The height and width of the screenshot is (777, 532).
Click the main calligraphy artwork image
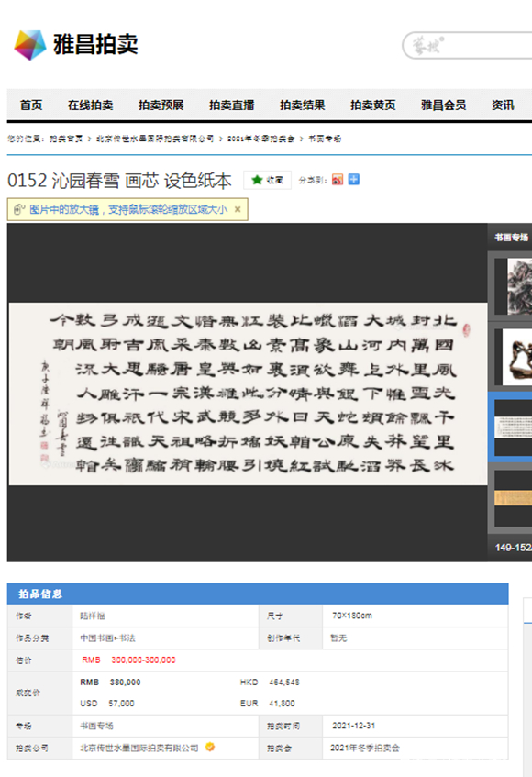tap(248, 394)
